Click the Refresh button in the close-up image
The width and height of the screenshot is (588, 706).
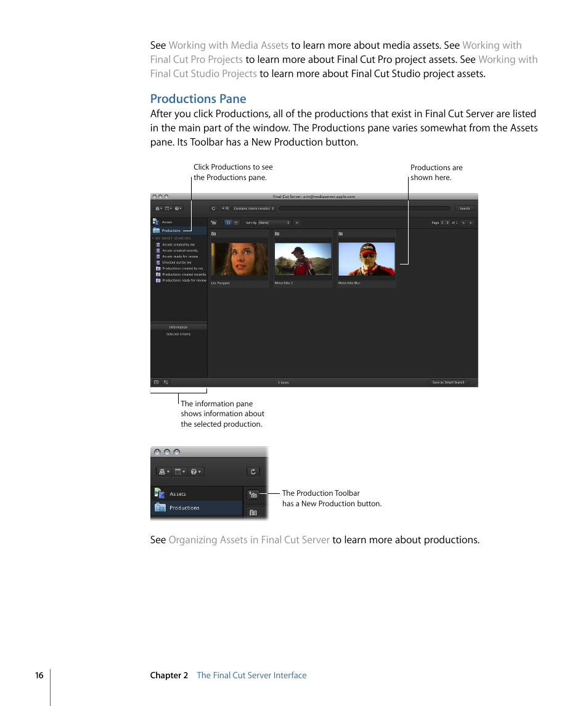coord(253,472)
